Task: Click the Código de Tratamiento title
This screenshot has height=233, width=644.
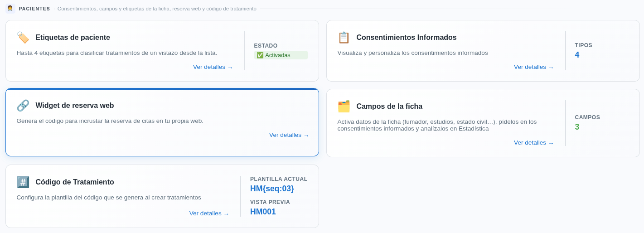Action: [75, 182]
